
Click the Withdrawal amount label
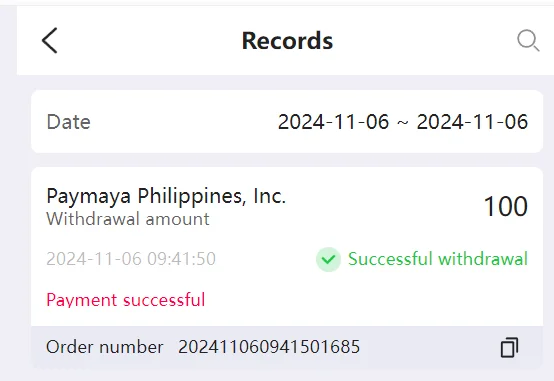(128, 219)
